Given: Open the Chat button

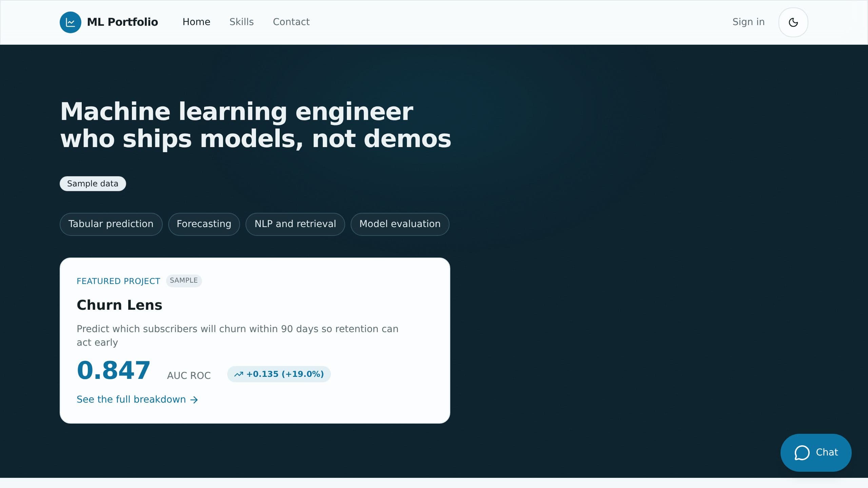Looking at the screenshot, I should coord(816,452).
